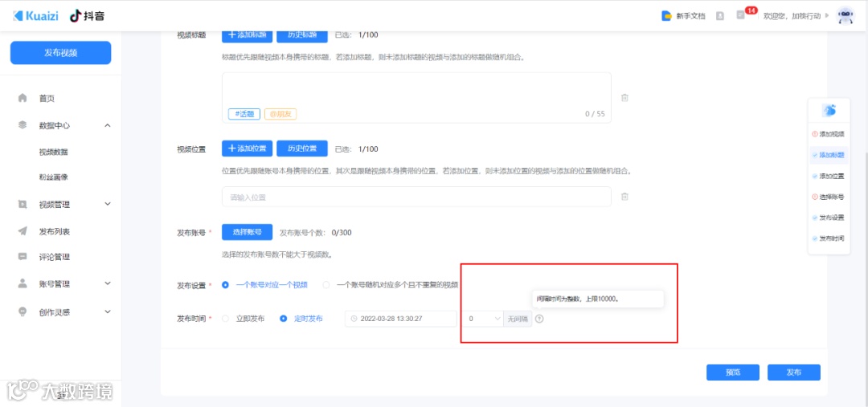This screenshot has height=407, width=868.
Task: Click the 添加标题 button beside 视频标题
Action: (x=247, y=35)
